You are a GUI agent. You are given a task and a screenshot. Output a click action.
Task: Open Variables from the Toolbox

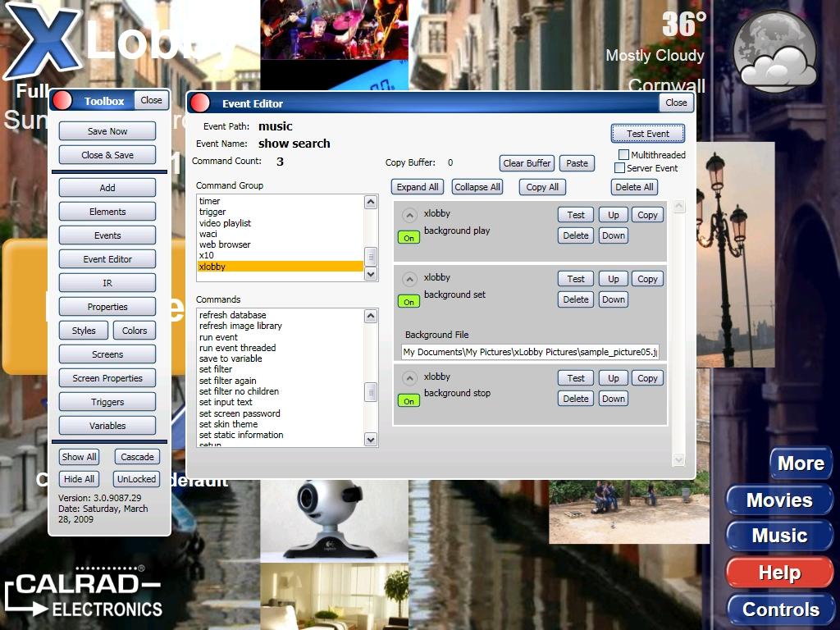coord(107,426)
